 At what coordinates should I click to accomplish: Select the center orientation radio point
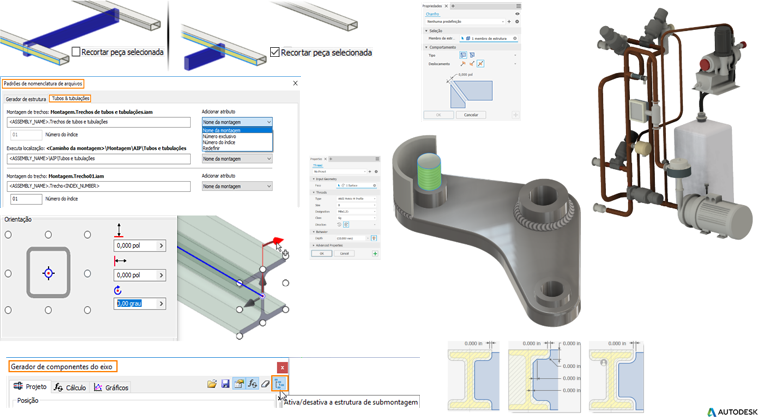click(x=48, y=273)
